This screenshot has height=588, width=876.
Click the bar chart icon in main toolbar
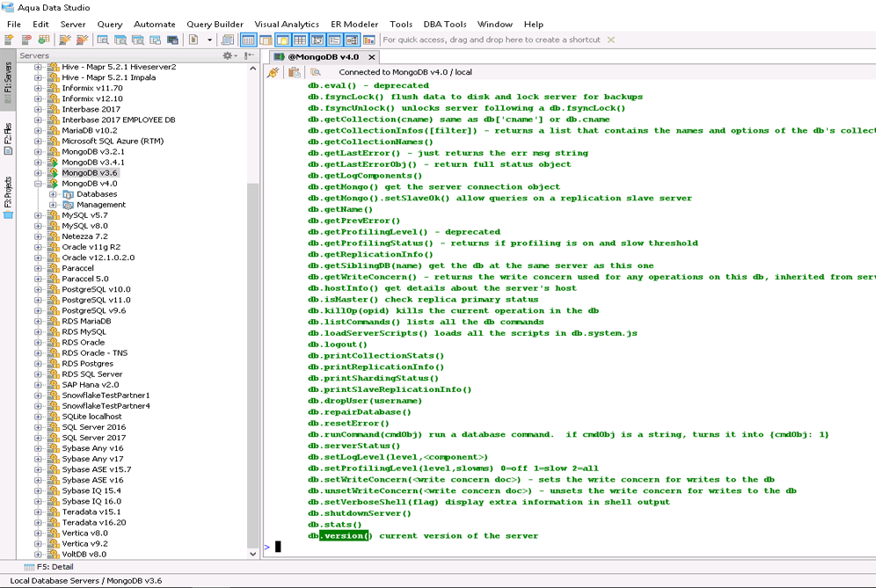pyautogui.click(x=369, y=40)
